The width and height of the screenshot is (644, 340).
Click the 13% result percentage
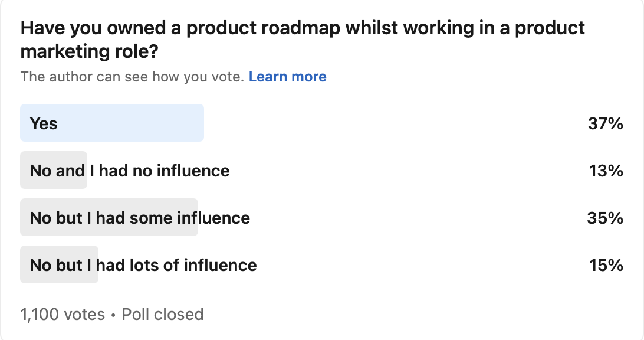click(x=606, y=171)
